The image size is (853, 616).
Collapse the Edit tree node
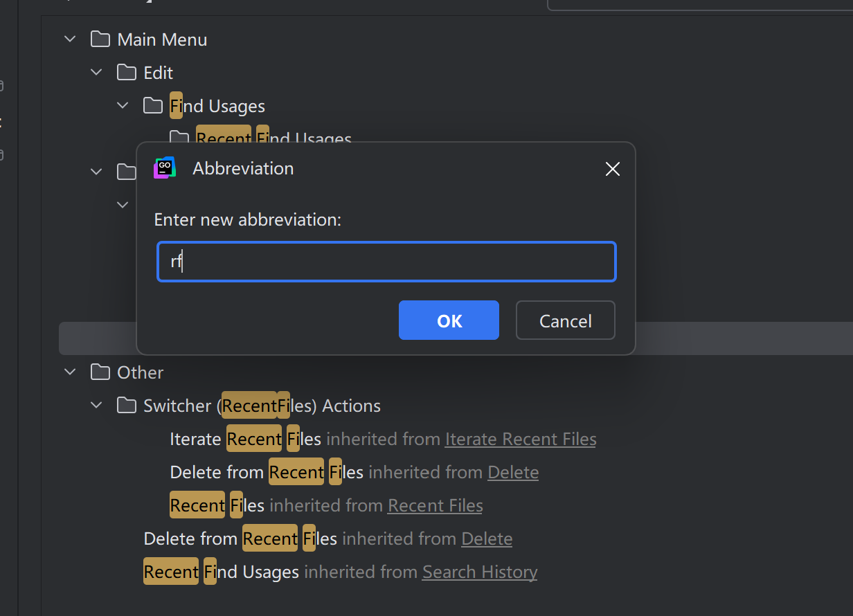pos(96,73)
